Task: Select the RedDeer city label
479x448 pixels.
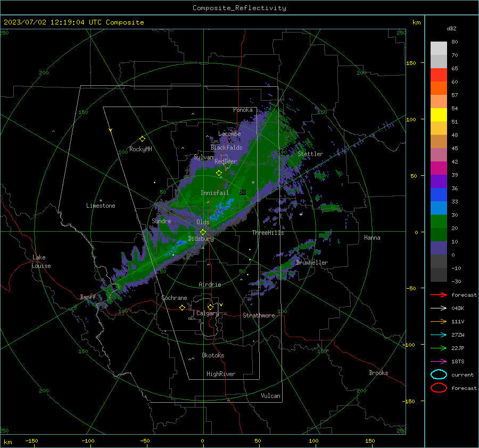Action: (226, 161)
